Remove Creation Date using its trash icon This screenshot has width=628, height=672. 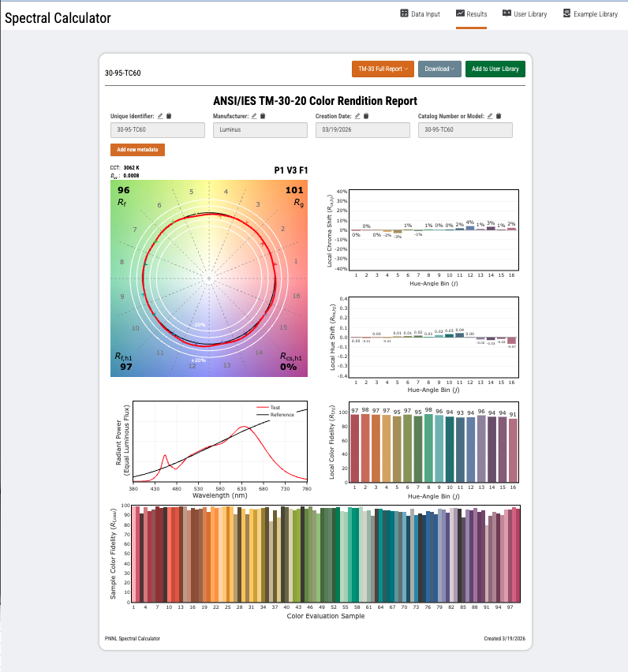pos(366,116)
